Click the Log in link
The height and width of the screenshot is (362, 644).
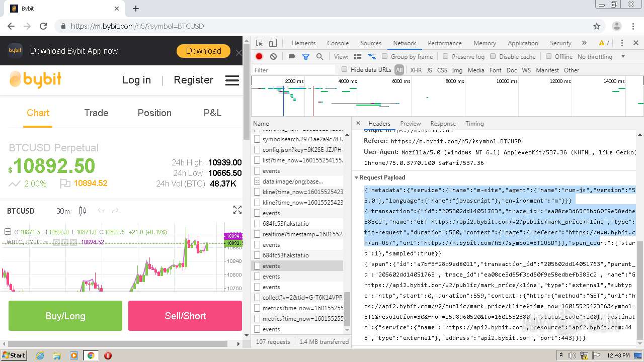[x=136, y=80]
